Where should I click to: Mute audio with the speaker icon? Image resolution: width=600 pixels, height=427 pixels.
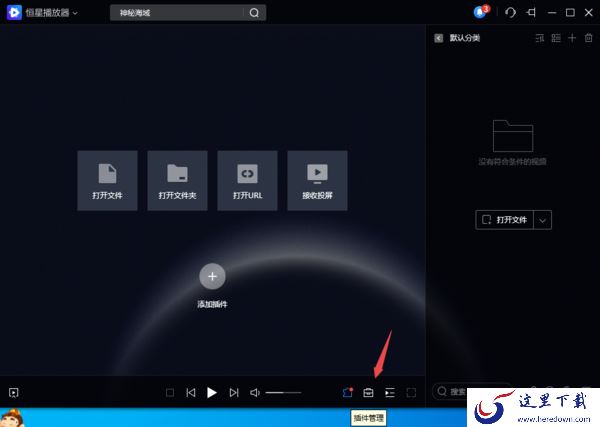pos(255,393)
